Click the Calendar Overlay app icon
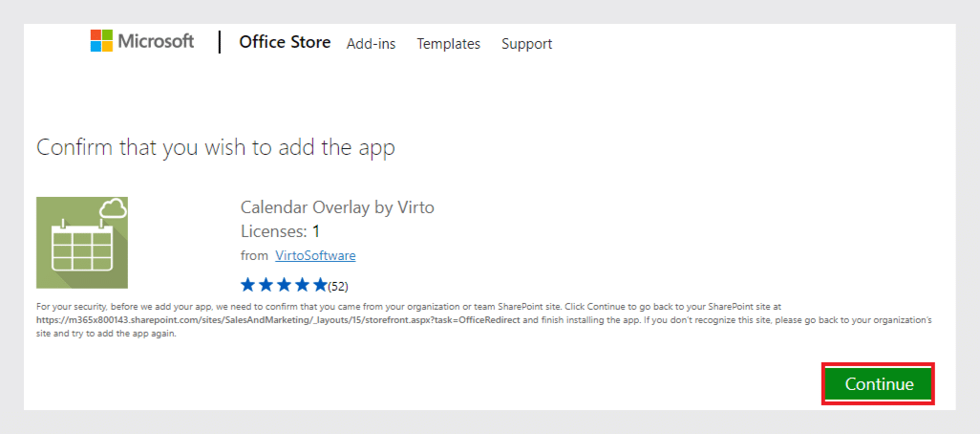Viewport: 980px width, 434px height. pos(82,243)
